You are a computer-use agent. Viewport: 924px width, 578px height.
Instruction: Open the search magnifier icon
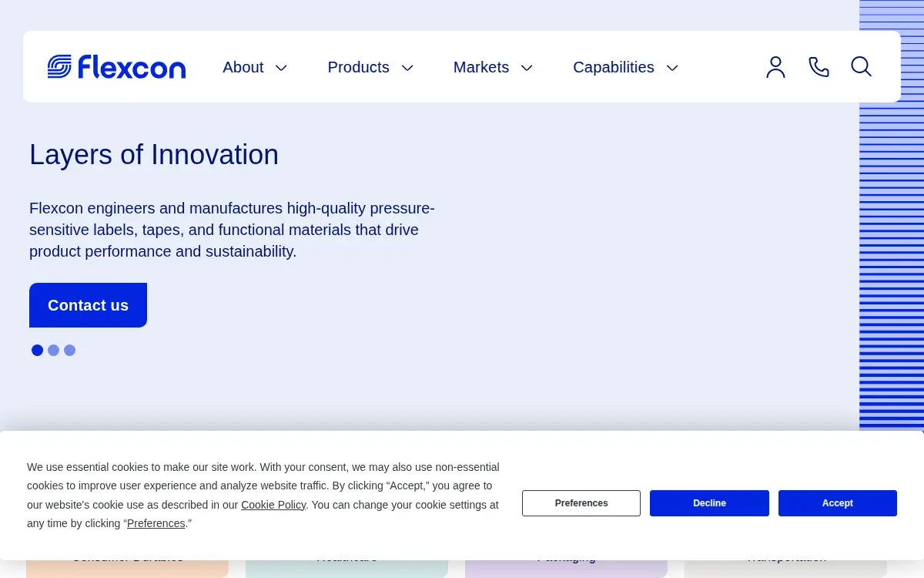(861, 67)
